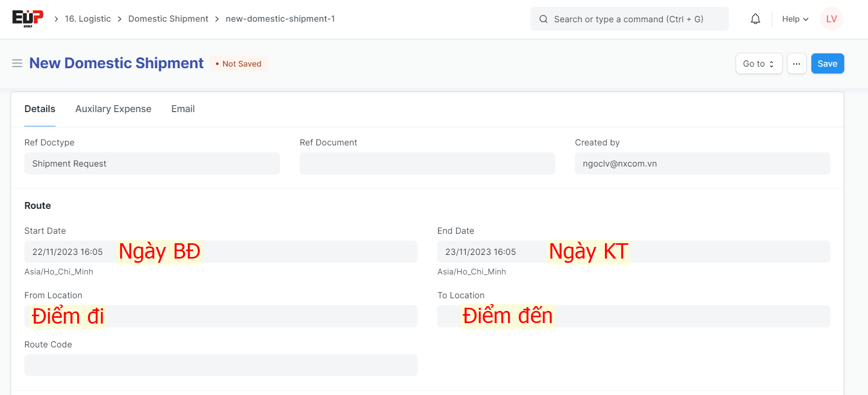
Task: Edit the Start Date field
Action: click(x=265, y=252)
